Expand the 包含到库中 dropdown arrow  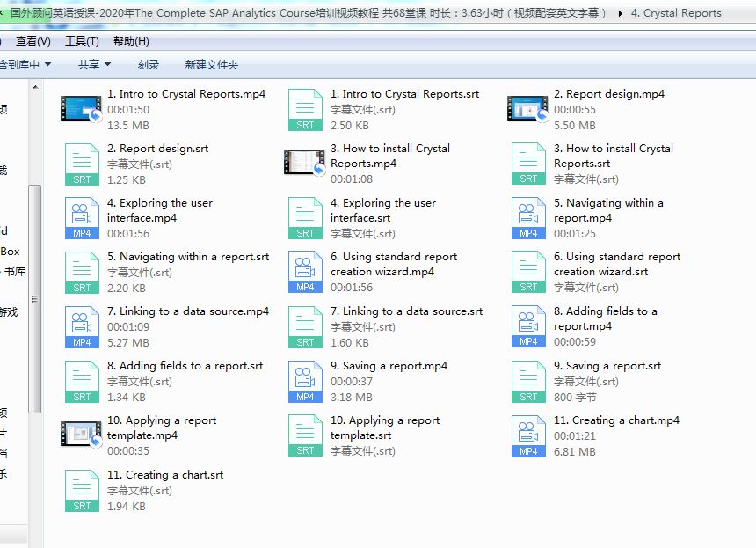[47, 64]
